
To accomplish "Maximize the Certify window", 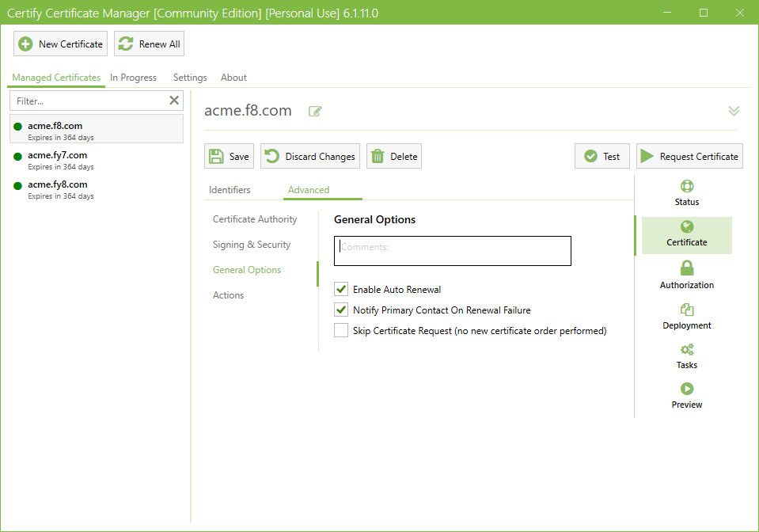I will (x=704, y=13).
